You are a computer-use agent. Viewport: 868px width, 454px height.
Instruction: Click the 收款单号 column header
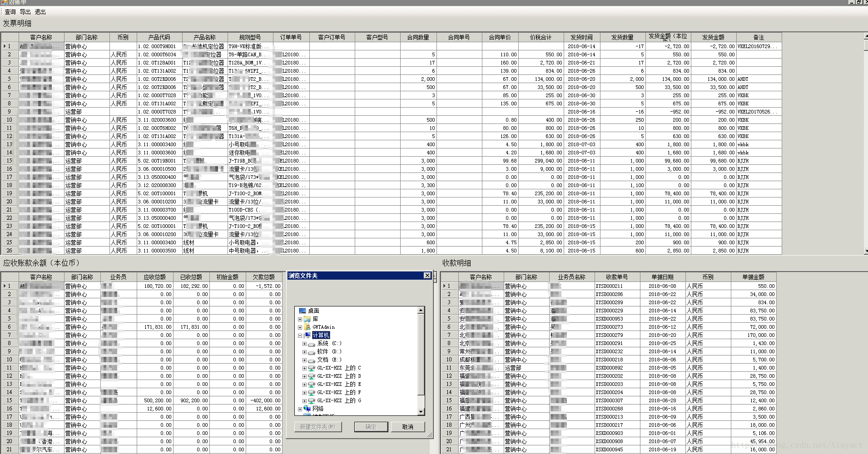point(617,277)
